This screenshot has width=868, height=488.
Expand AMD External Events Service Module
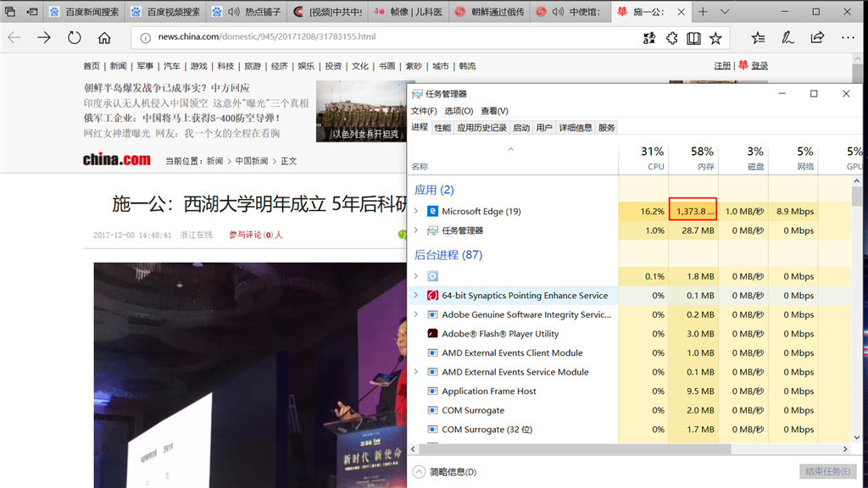(415, 372)
